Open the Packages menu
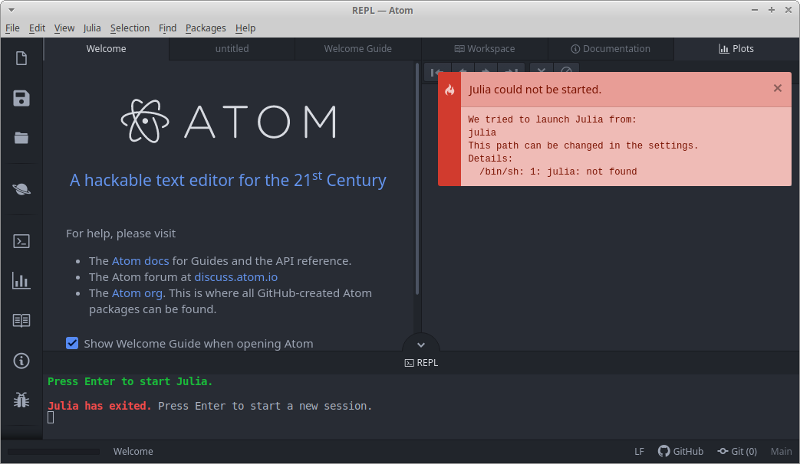The height and width of the screenshot is (464, 800). click(205, 28)
